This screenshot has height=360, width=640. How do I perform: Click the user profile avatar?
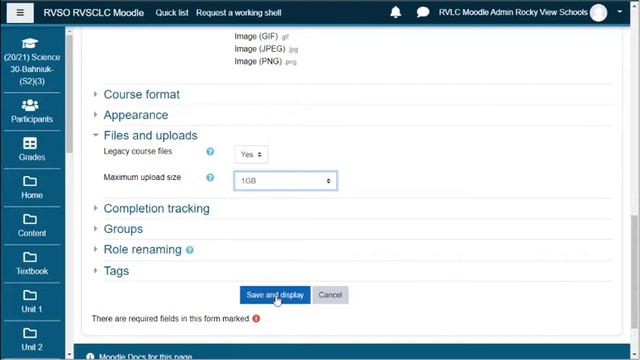598,13
